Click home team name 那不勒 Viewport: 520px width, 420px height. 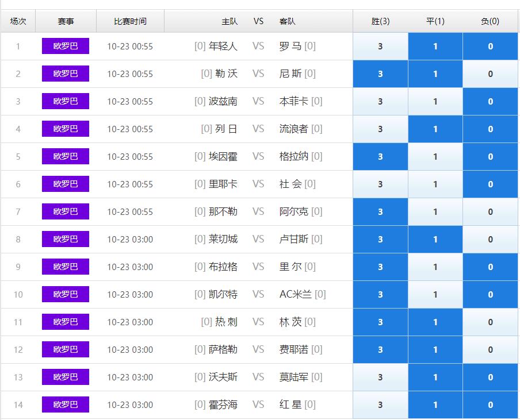point(223,211)
